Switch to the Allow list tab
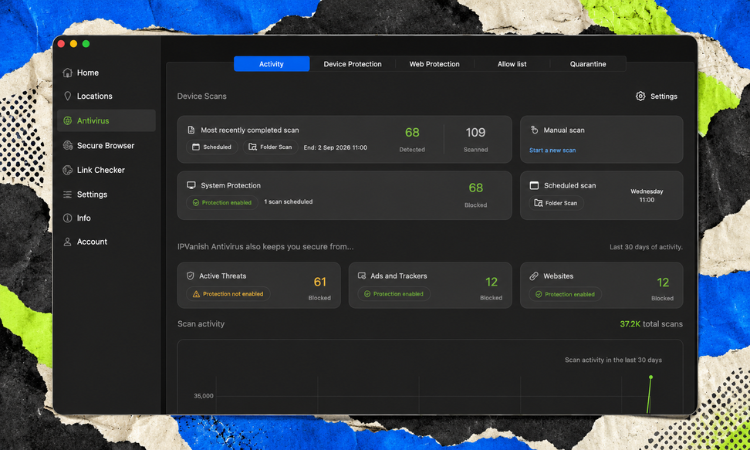Screen dimensions: 750x450 [x=512, y=64]
